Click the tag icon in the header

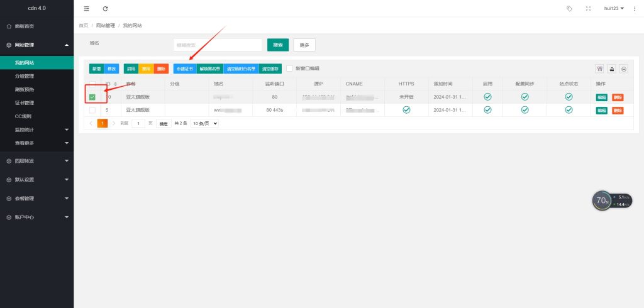coord(570,9)
